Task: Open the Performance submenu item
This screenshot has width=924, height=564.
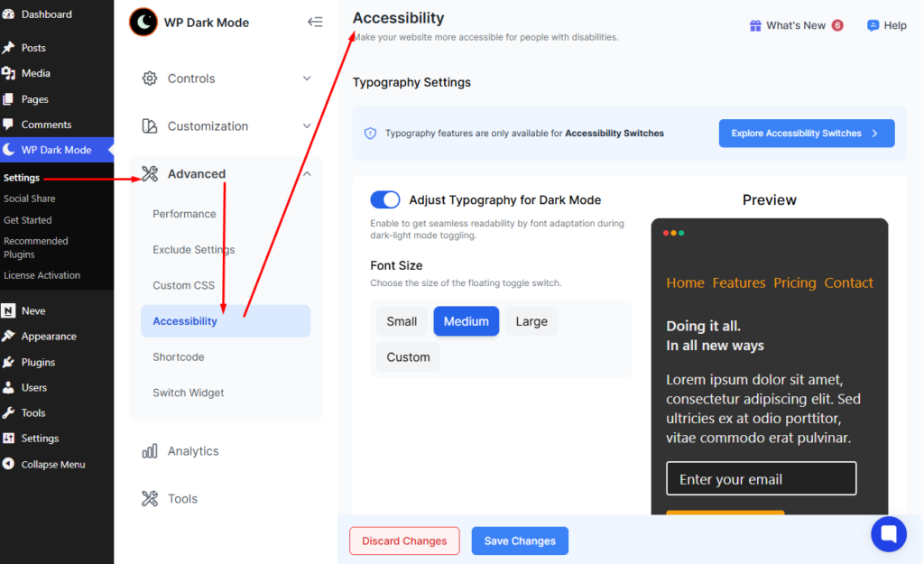Action: [x=184, y=214]
